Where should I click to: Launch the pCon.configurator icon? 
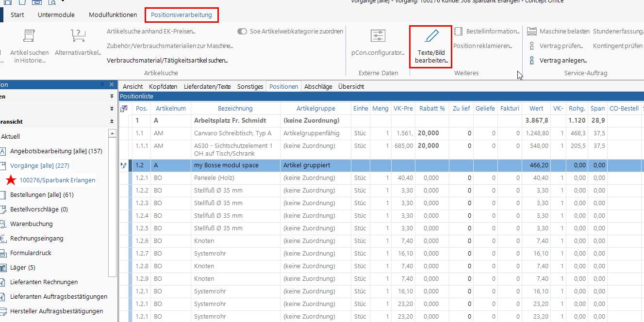pyautogui.click(x=378, y=36)
